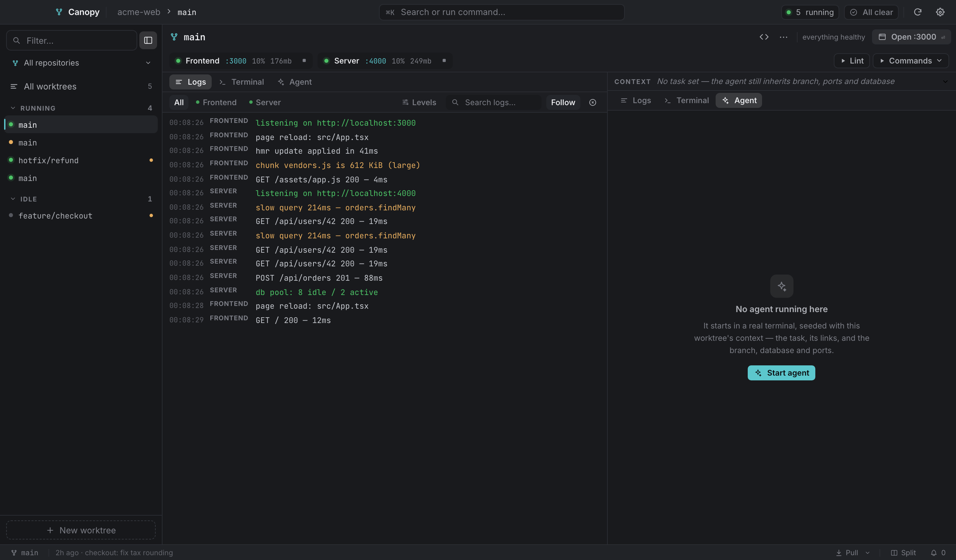Viewport: 956px width, 560px height.
Task: Open the right pane Terminal tab
Action: (x=686, y=100)
